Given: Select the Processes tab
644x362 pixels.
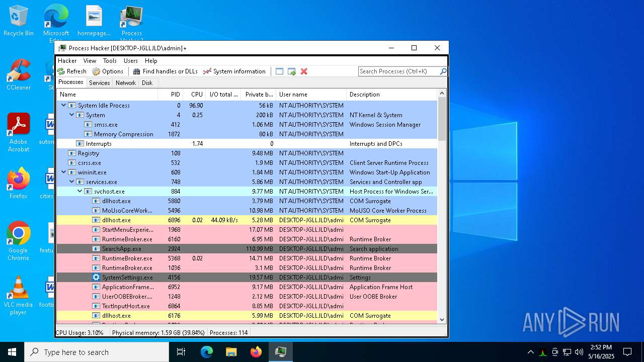Looking at the screenshot, I should (71, 82).
